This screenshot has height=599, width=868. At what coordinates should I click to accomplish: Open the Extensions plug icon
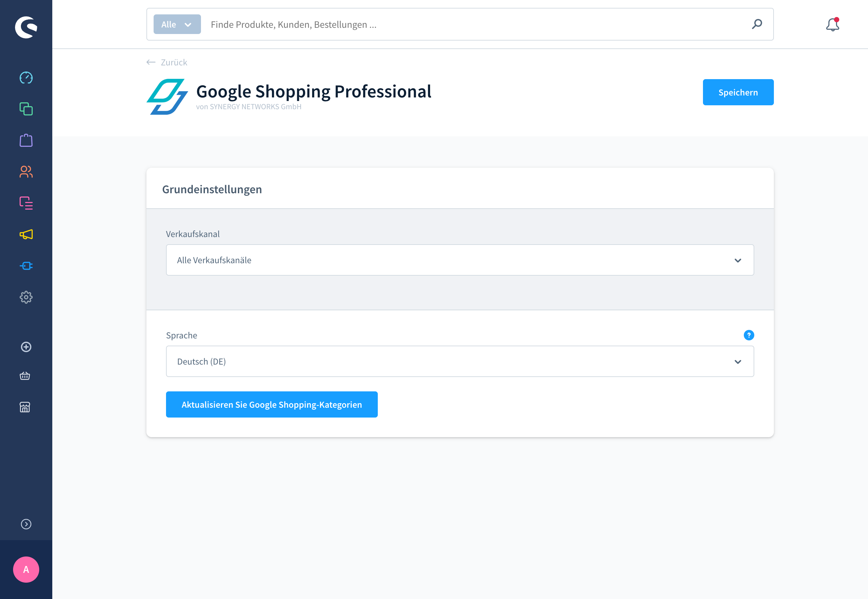(x=26, y=266)
